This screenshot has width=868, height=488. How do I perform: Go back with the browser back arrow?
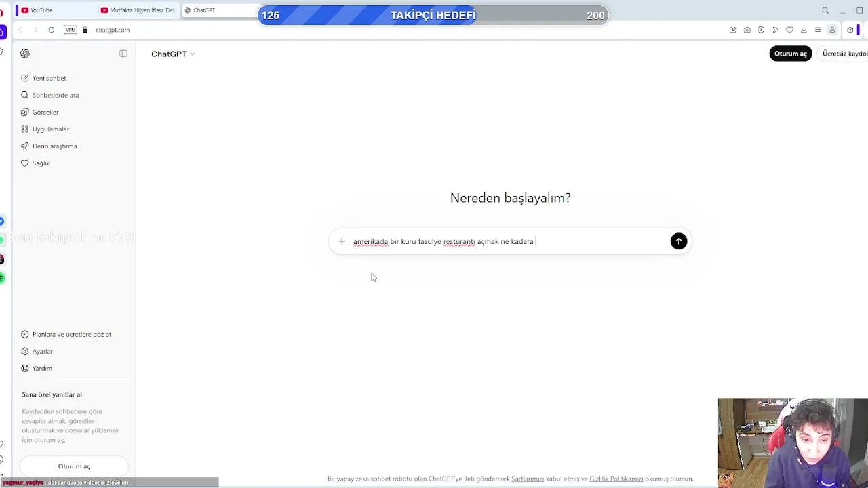20,30
